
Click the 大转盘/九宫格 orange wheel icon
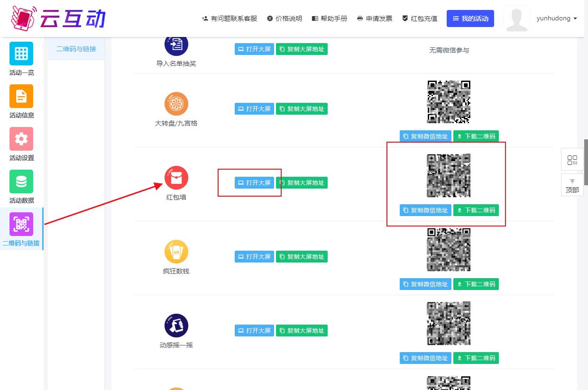click(x=176, y=104)
